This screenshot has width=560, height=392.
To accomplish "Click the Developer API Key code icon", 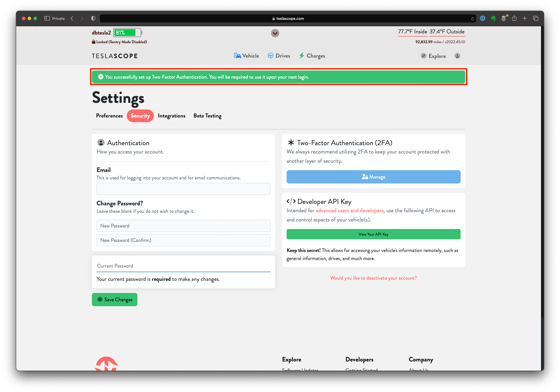I will tap(291, 201).
